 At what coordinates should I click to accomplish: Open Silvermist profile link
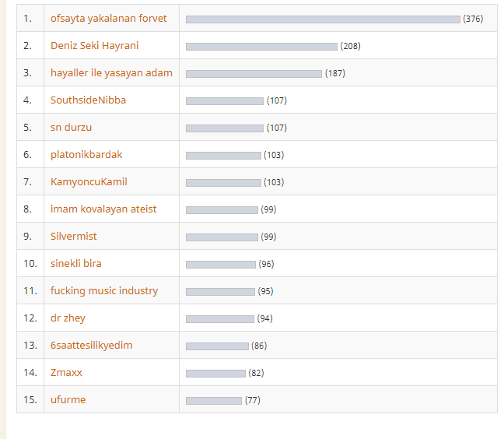point(74,237)
